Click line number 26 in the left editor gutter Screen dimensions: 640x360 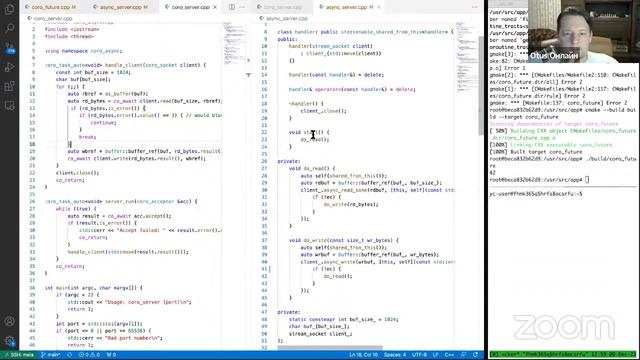pos(32,202)
